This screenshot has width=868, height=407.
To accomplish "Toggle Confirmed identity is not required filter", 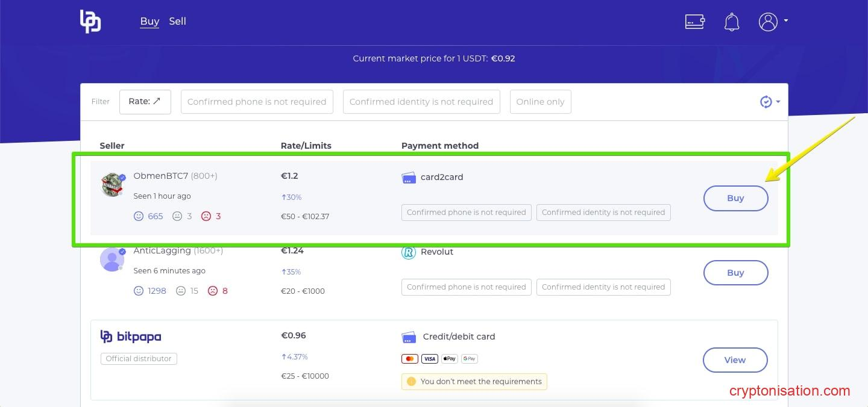I will point(421,102).
